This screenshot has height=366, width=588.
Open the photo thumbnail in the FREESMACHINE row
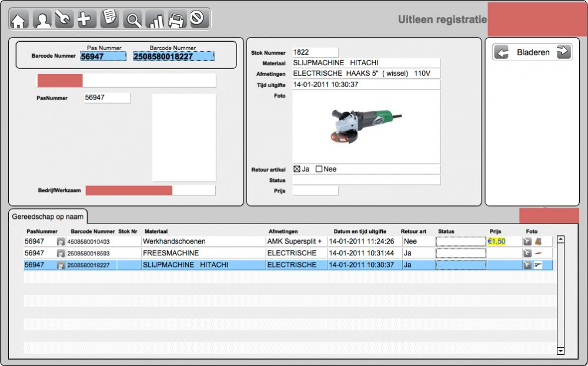click(x=538, y=254)
